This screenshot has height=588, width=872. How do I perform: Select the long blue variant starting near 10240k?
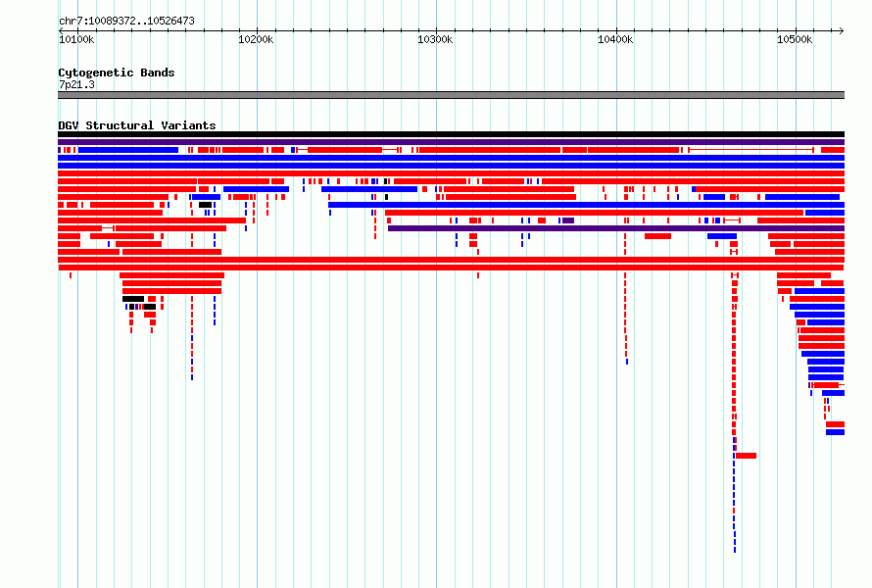tap(586, 205)
